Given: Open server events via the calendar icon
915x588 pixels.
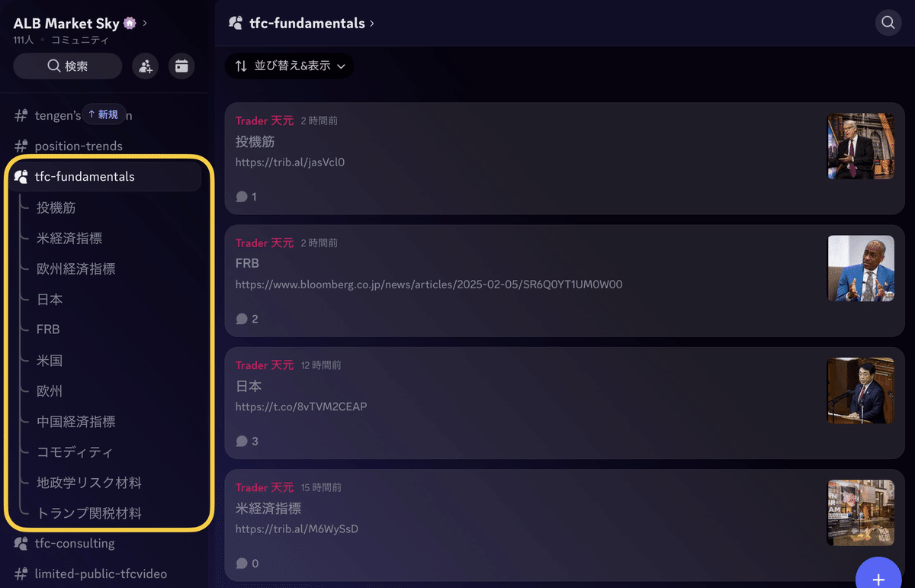Looking at the screenshot, I should pyautogui.click(x=181, y=66).
